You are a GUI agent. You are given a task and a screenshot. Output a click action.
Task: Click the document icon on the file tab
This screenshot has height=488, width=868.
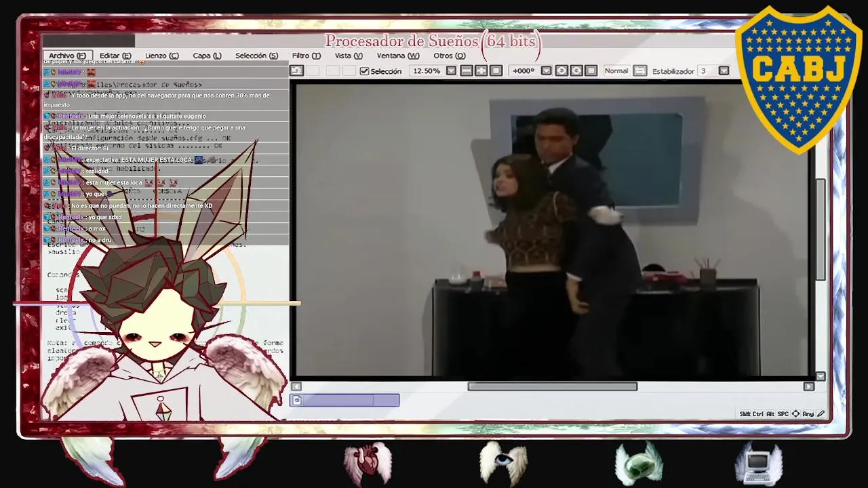pyautogui.click(x=296, y=401)
